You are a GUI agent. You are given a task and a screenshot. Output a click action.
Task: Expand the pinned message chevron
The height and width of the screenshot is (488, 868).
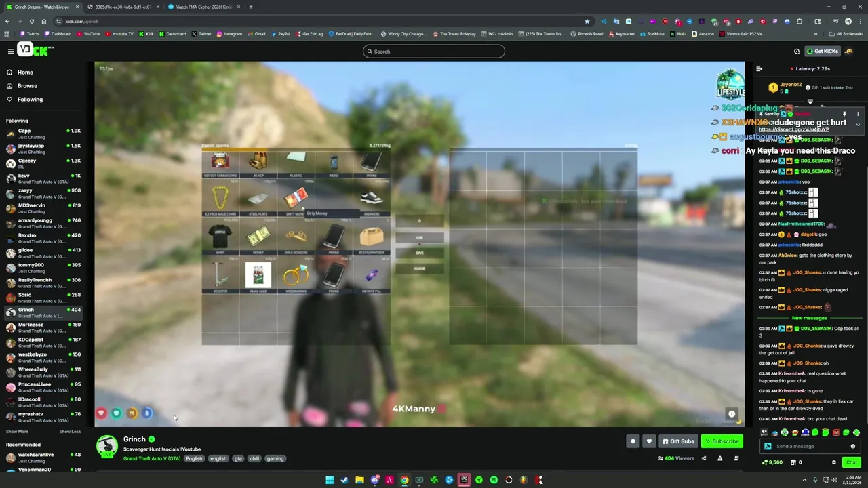coord(858,125)
